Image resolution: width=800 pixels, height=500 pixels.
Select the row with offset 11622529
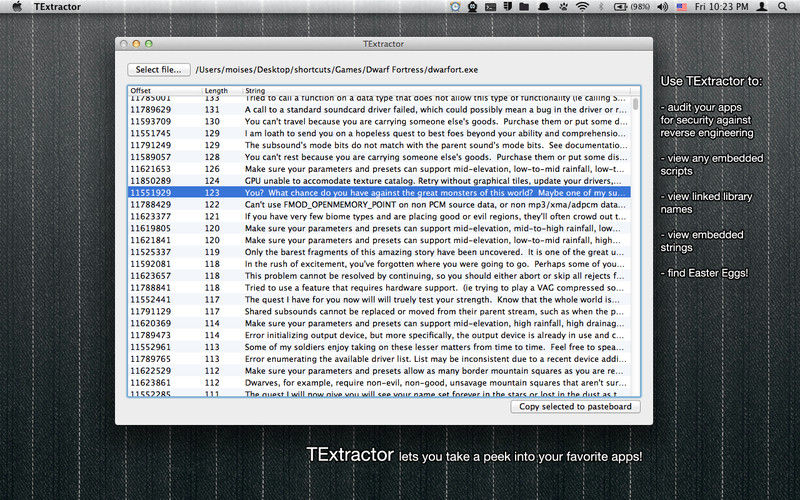pos(379,371)
